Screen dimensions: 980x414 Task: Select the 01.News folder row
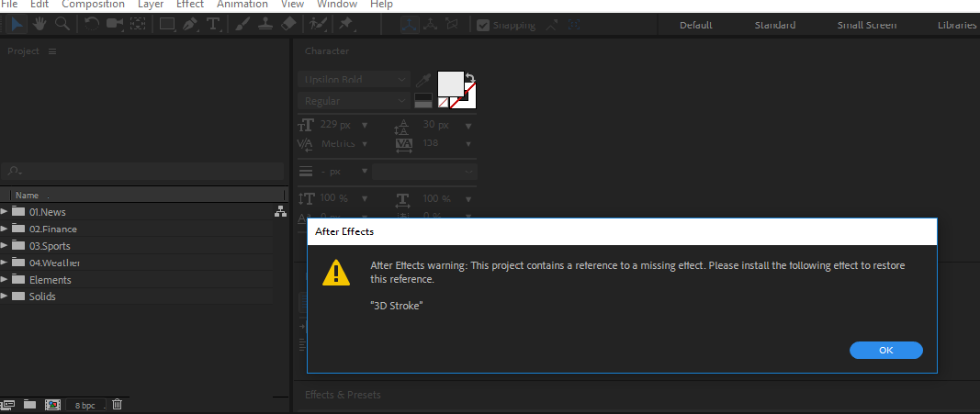(x=136, y=212)
